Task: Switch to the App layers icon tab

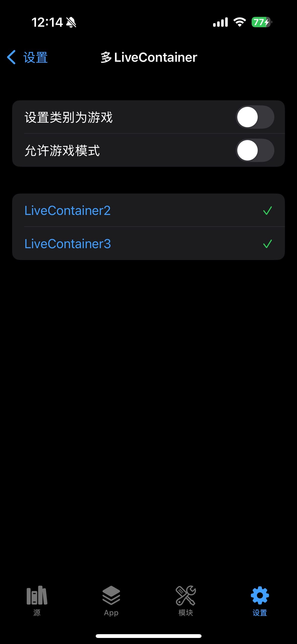Action: click(111, 595)
